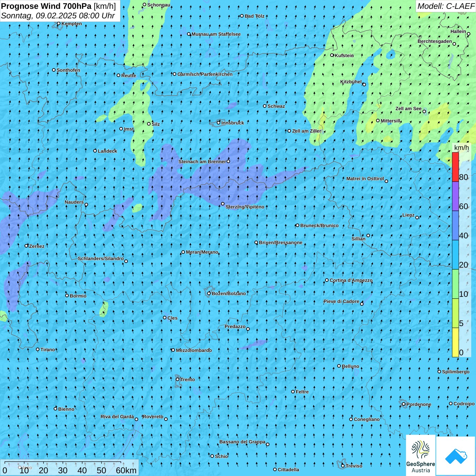The height and width of the screenshot is (476, 476).
Task: Click the 'Sillian' label
Action: [x=358, y=239]
